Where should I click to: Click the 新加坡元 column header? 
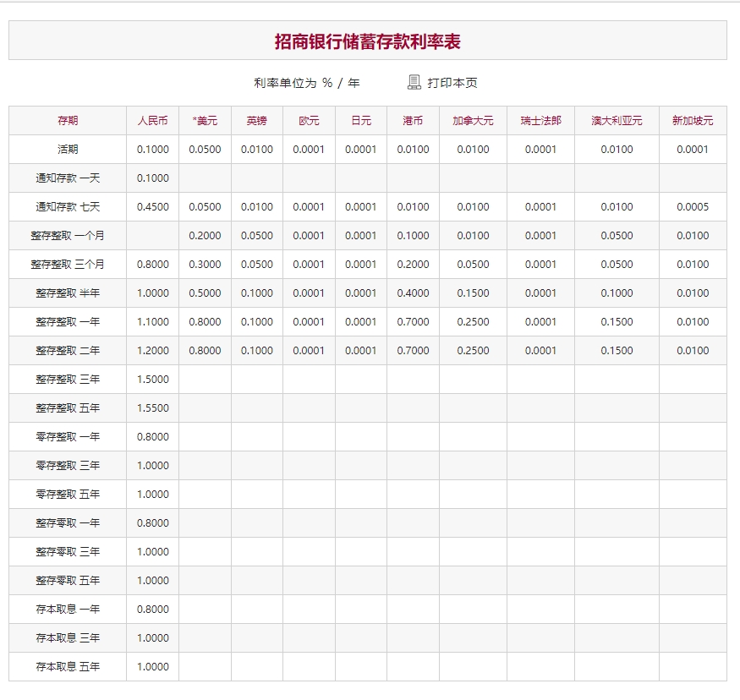[x=693, y=121]
